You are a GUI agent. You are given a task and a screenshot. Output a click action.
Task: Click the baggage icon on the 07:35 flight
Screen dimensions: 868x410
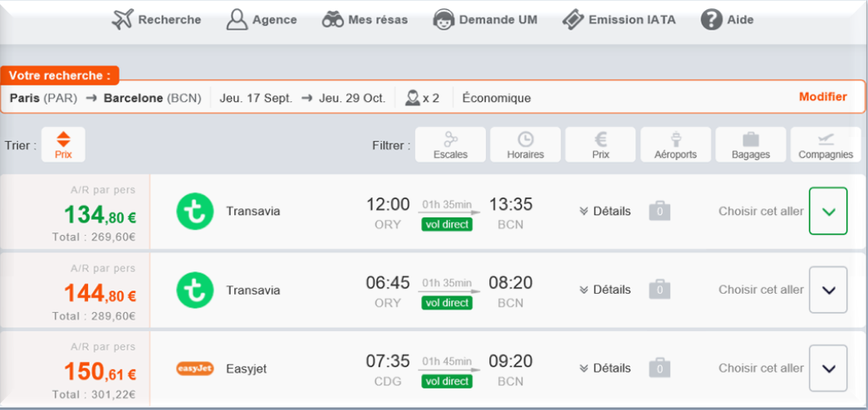point(660,368)
